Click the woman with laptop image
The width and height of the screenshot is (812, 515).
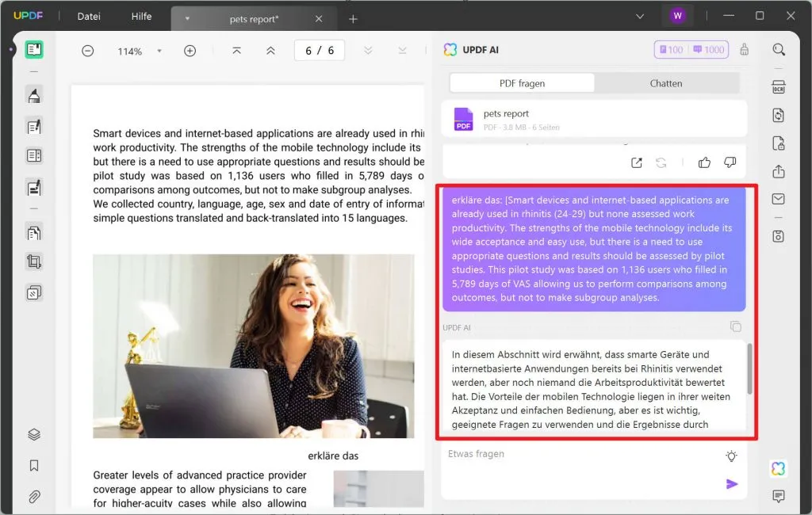tap(254, 345)
